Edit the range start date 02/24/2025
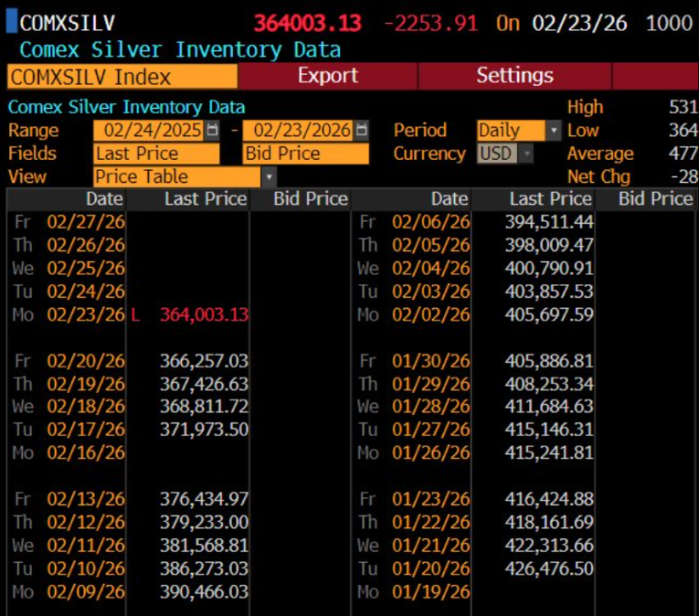The width and height of the screenshot is (699, 616). [150, 131]
